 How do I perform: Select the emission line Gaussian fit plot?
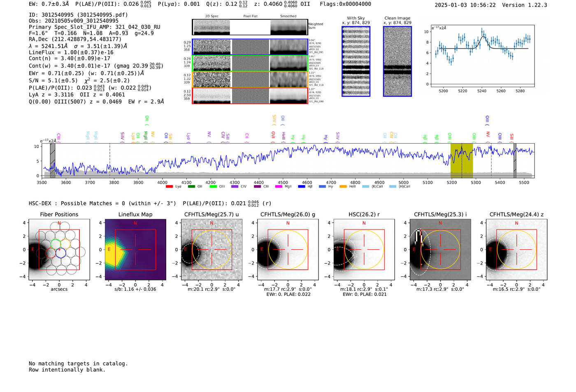click(x=482, y=56)
